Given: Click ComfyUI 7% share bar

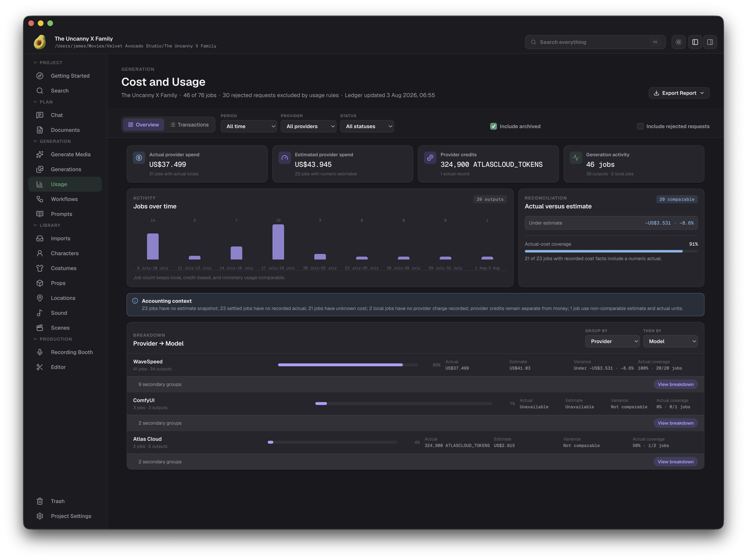Looking at the screenshot, I should tap(404, 404).
